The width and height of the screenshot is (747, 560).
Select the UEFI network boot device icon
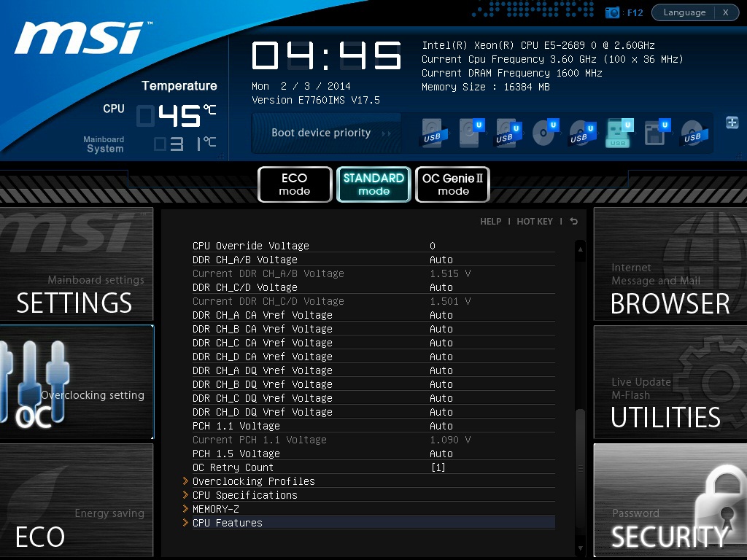pos(657,133)
